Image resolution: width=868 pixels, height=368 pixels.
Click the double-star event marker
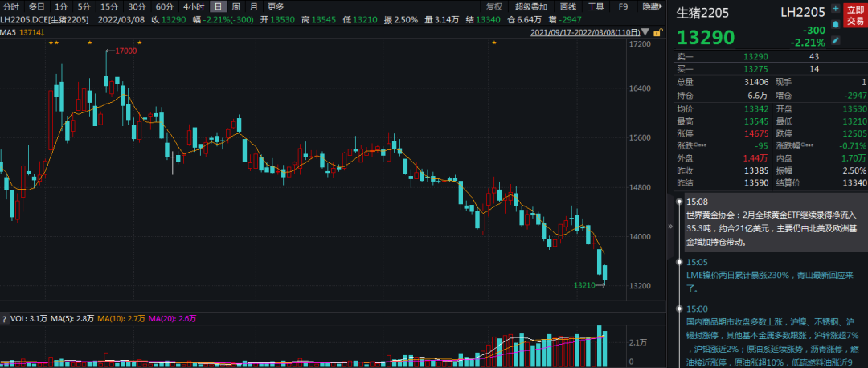tap(52, 43)
